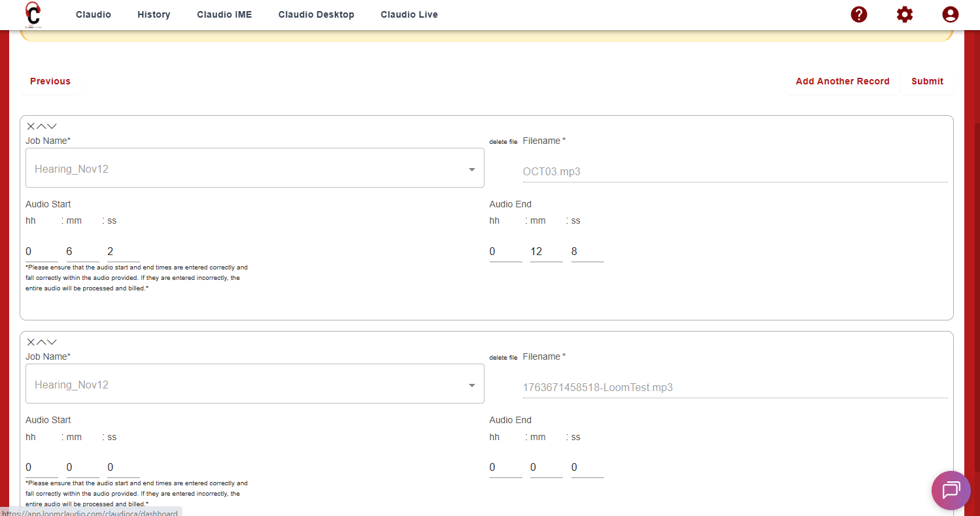Move the OCT03.mp3 record down
The image size is (980, 516).
[x=52, y=126]
